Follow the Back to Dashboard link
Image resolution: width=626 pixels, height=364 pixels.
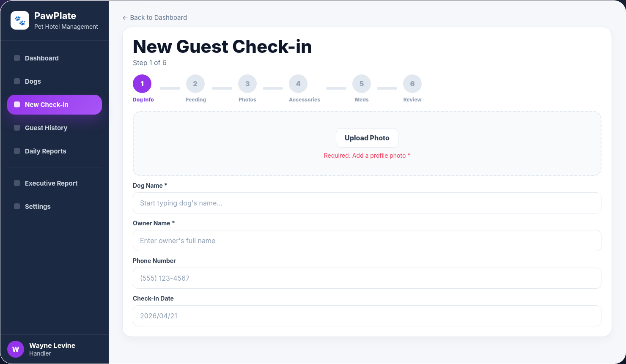[x=155, y=18]
